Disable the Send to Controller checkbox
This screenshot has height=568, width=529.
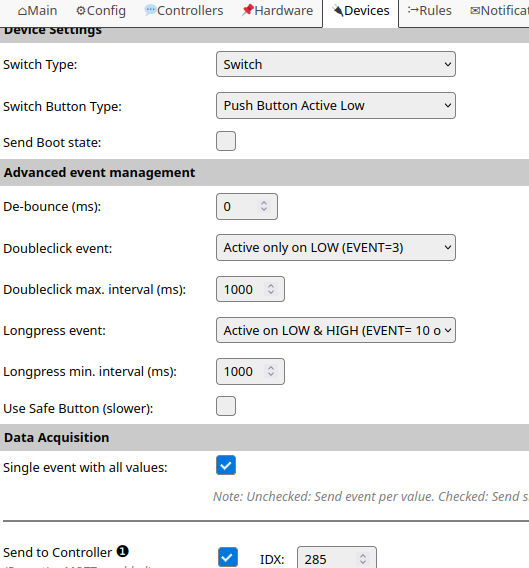[228, 557]
